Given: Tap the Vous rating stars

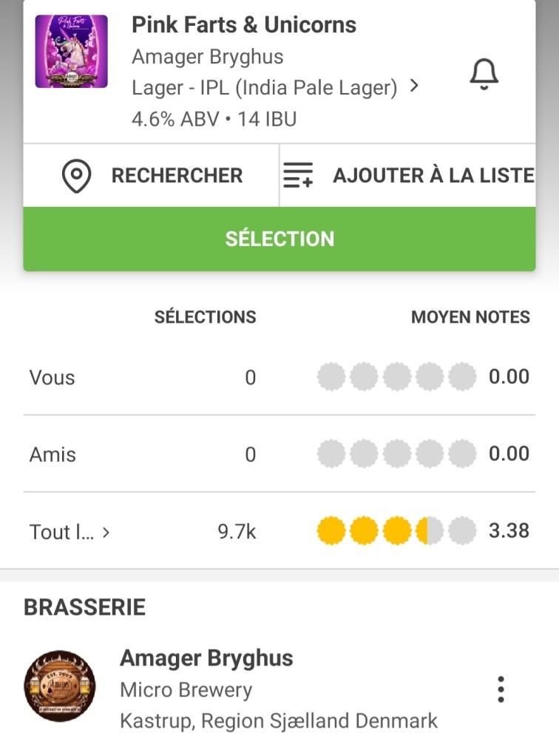Looking at the screenshot, I should (x=396, y=378).
